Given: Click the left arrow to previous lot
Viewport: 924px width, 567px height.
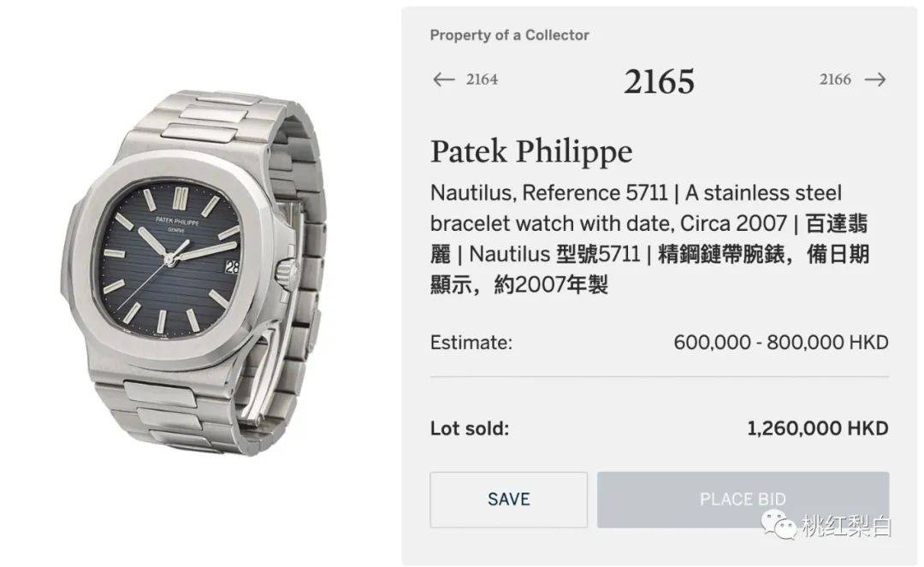Looking at the screenshot, I should [x=444, y=79].
